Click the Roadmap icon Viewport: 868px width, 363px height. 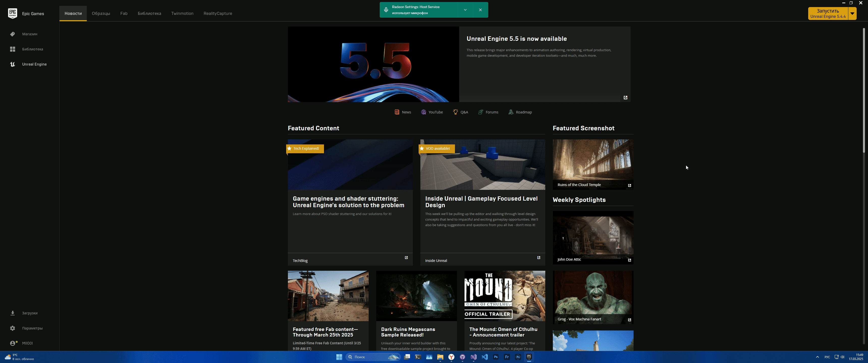511,112
